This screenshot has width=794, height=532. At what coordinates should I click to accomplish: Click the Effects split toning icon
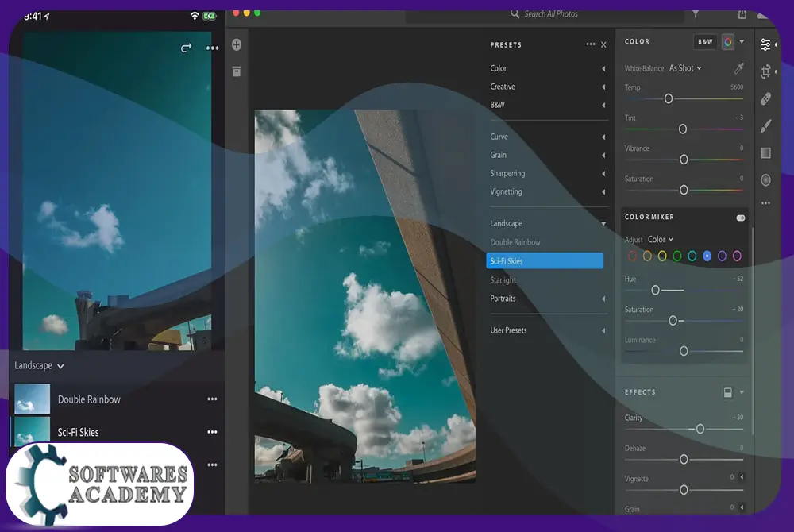pos(727,392)
